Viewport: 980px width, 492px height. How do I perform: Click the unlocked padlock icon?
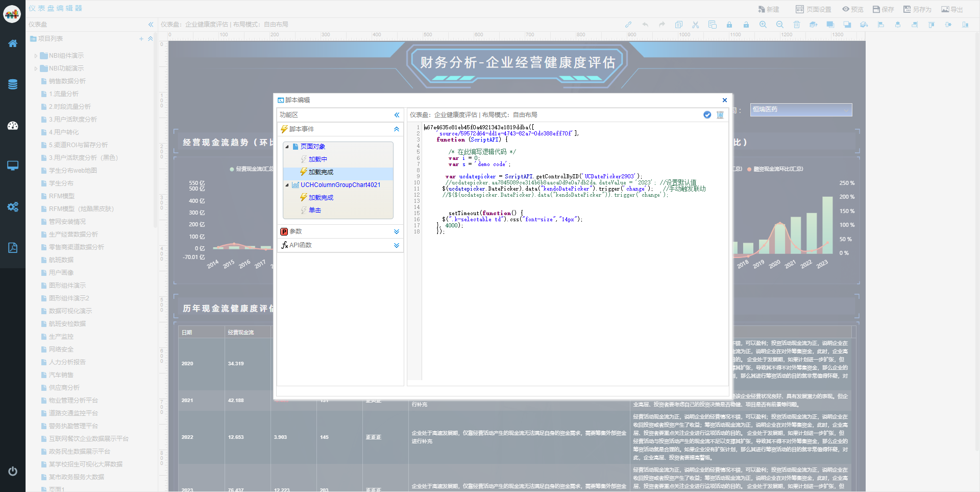(746, 25)
